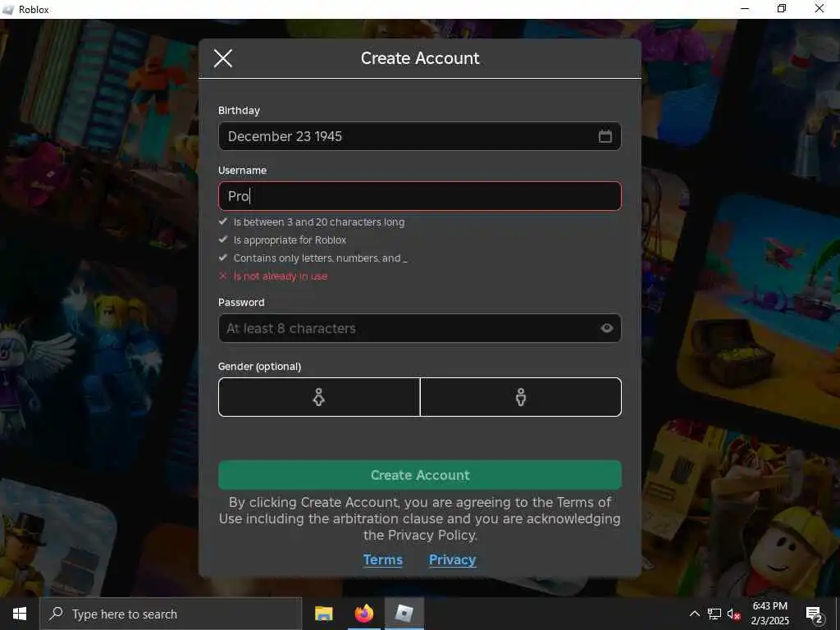Open the birthday calendar picker icon
This screenshot has height=630, width=840.
tap(605, 136)
